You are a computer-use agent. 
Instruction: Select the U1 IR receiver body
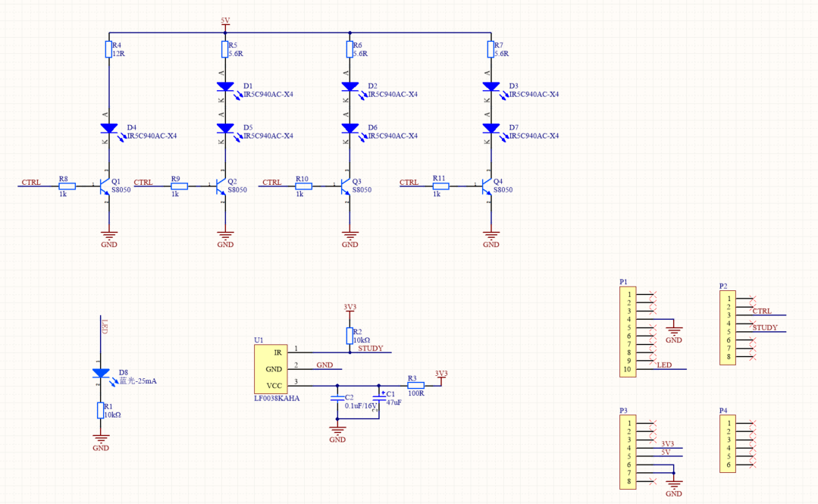coord(270,369)
